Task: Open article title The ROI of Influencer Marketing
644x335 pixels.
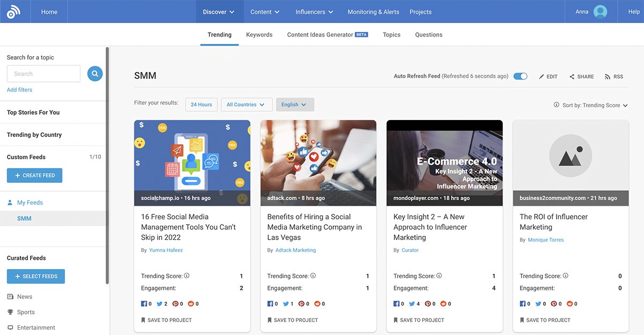Action: coord(553,222)
